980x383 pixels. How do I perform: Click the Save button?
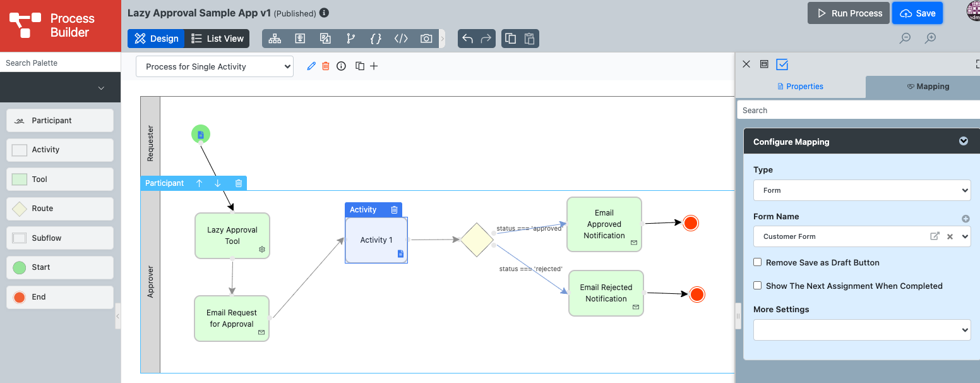917,13
